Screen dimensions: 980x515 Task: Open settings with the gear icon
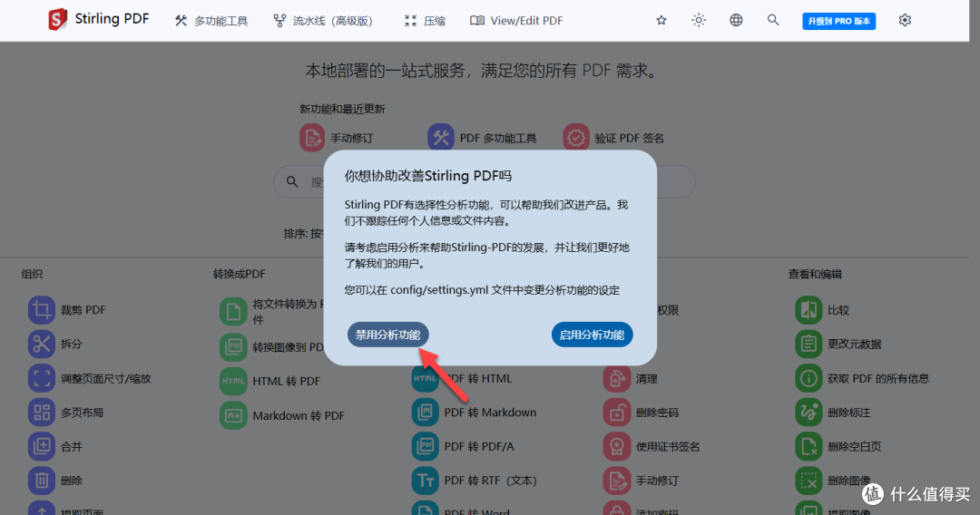[905, 20]
